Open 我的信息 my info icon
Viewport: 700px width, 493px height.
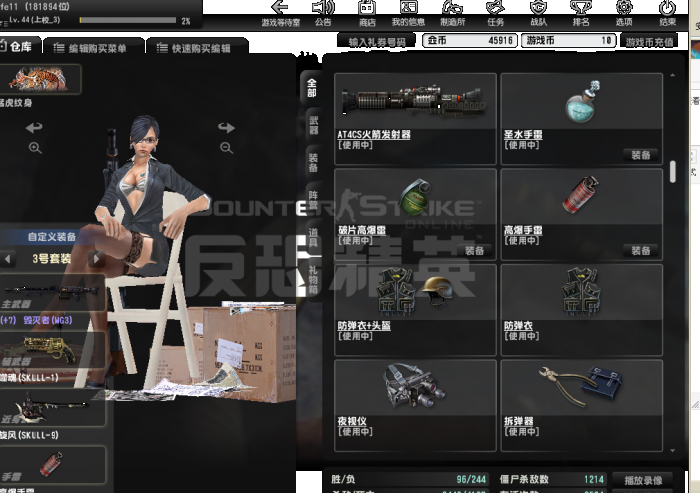[x=408, y=13]
